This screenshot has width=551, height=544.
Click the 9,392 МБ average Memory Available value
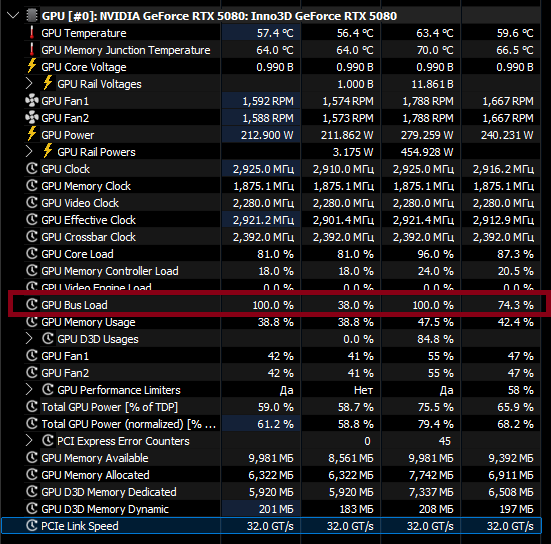tap(511, 458)
